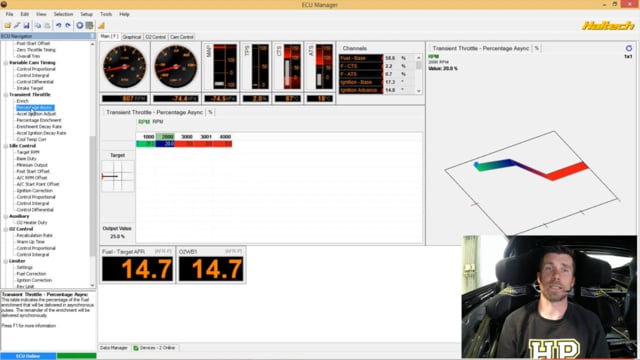Select the second dial gauge showing -74.4
This screenshot has width=640, height=360.
pyautogui.click(x=176, y=67)
